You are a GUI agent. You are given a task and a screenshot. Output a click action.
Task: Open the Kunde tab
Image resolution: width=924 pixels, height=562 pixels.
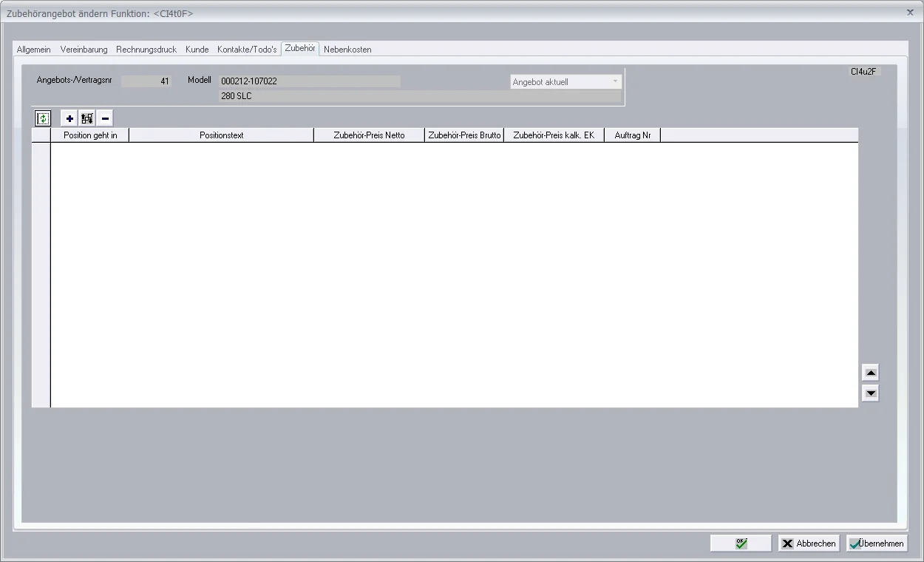(197, 50)
